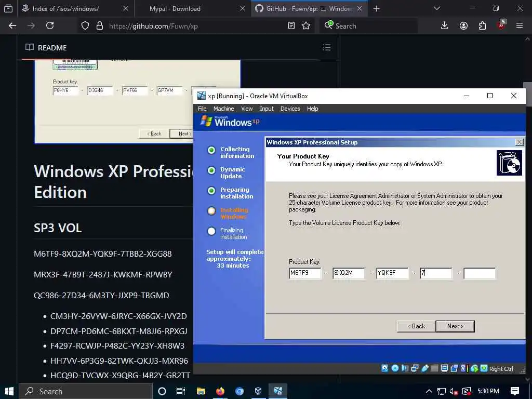This screenshot has height=399, width=532.
Task: Click the Windows Start button
Action: point(9,392)
